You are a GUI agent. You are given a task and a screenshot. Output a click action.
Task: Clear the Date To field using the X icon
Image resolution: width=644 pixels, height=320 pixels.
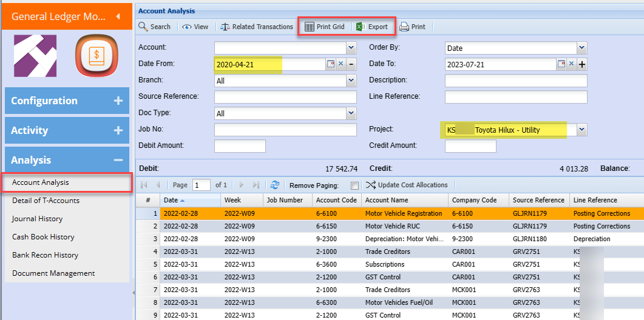click(x=571, y=64)
